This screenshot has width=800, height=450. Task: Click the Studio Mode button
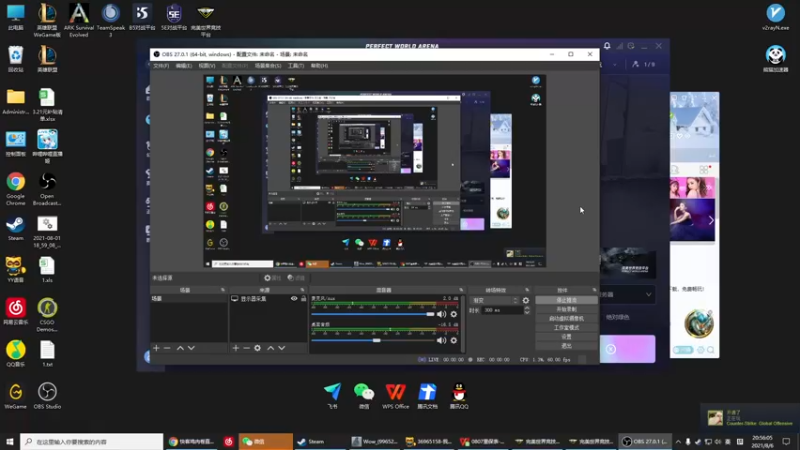click(566, 328)
